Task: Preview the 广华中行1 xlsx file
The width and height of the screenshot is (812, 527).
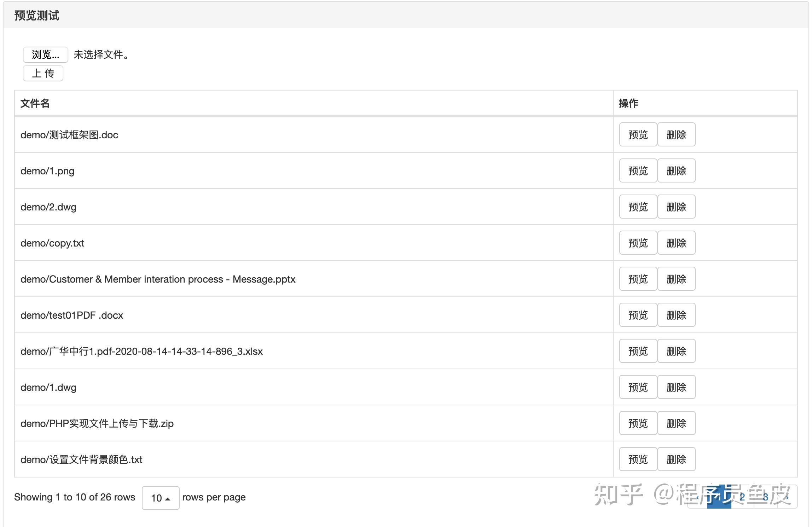Action: 638,351
